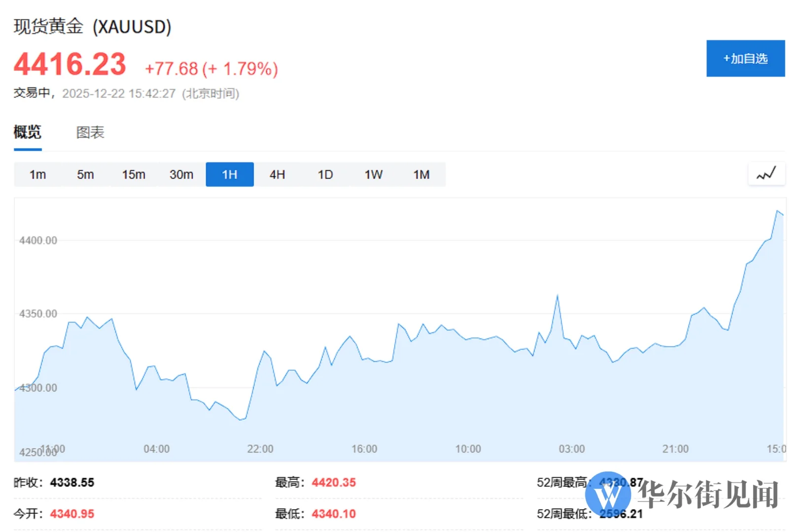Click the change value +77.68 (+1.79%)
This screenshot has width=793, height=532.
coord(211,68)
